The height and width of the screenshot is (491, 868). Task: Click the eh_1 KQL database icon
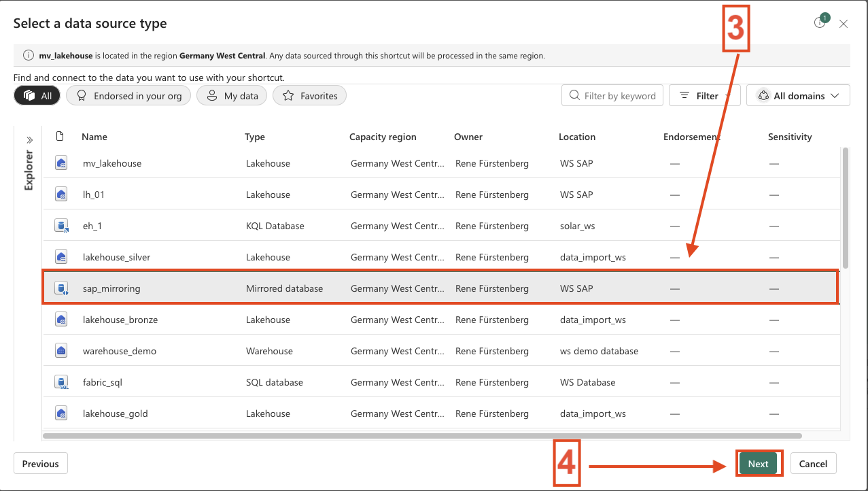click(61, 226)
